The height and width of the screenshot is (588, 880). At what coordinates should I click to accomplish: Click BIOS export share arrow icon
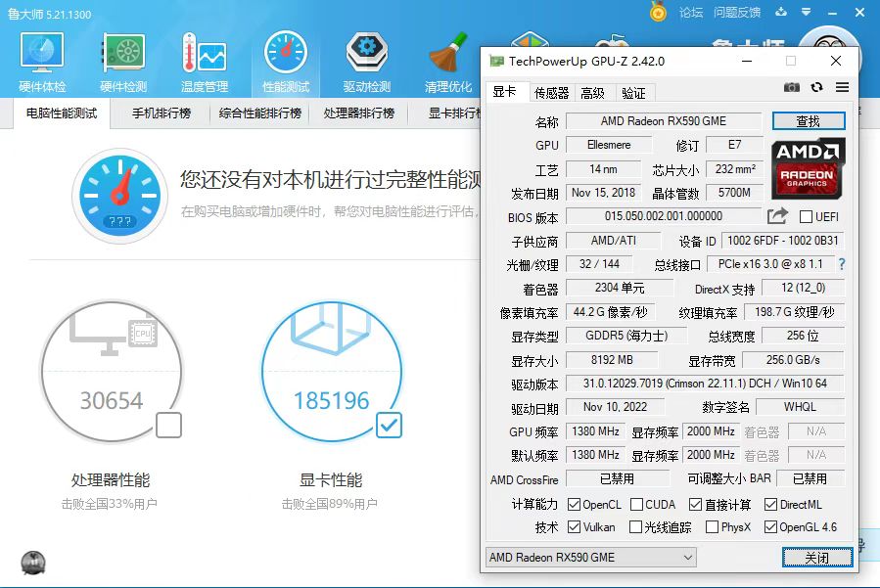coord(777,215)
